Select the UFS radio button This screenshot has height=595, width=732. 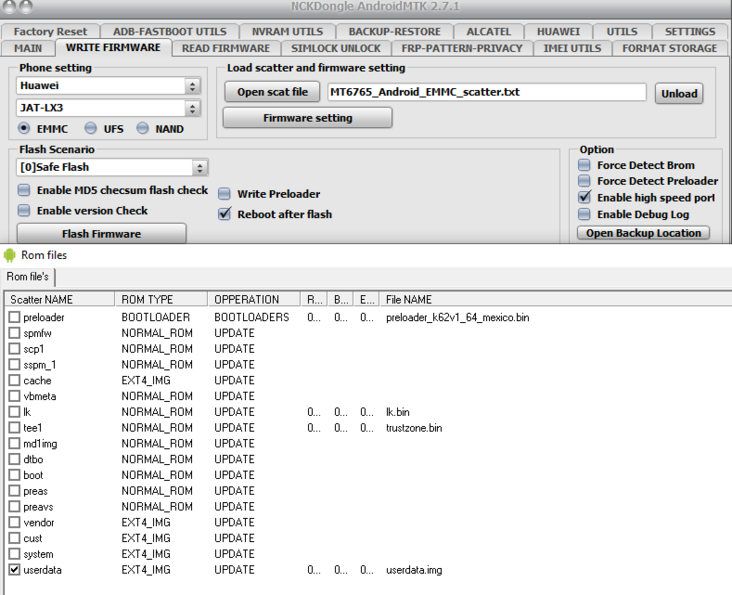click(x=91, y=128)
